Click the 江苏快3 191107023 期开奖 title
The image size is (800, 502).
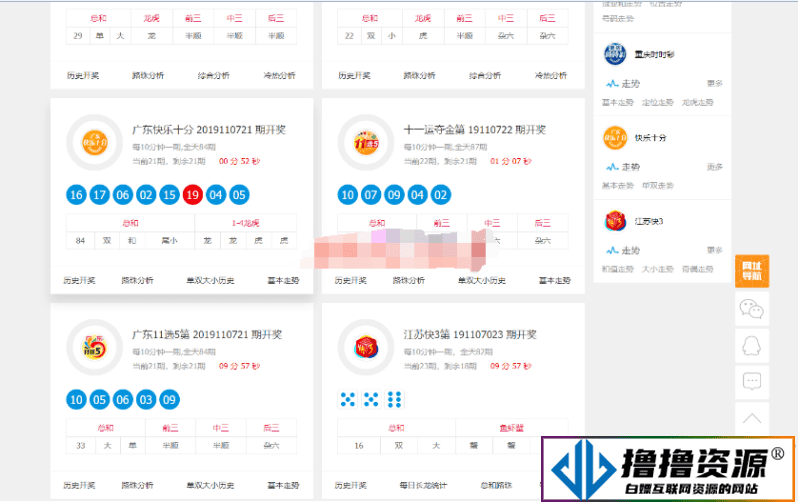pyautogui.click(x=470, y=335)
